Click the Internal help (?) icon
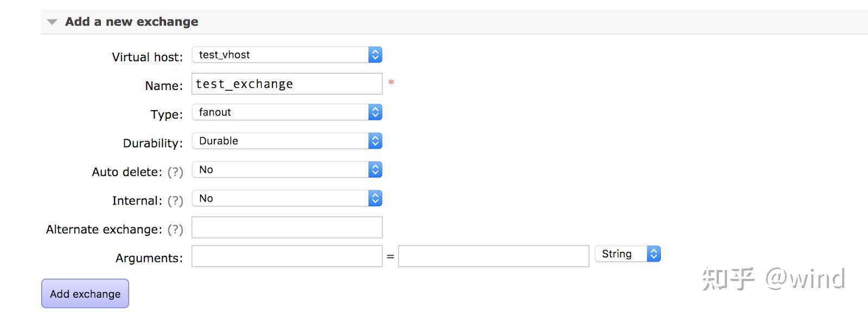Viewport: 868px width, 314px height. 175,201
